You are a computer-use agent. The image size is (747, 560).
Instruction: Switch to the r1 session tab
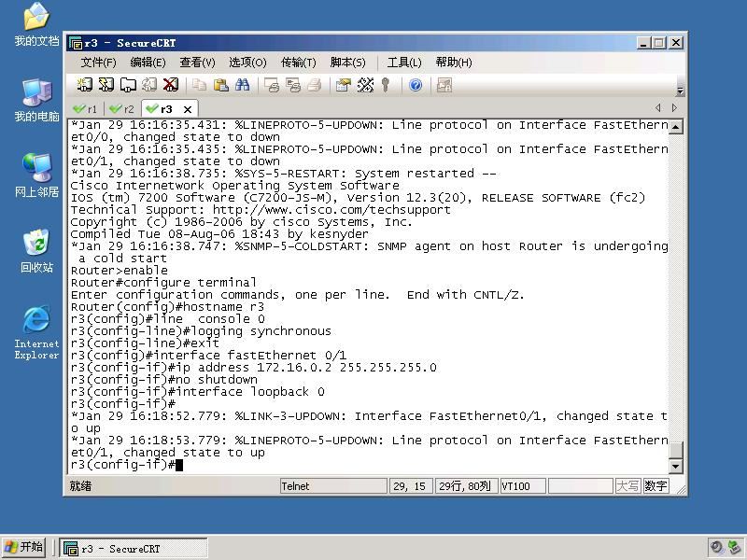86,109
